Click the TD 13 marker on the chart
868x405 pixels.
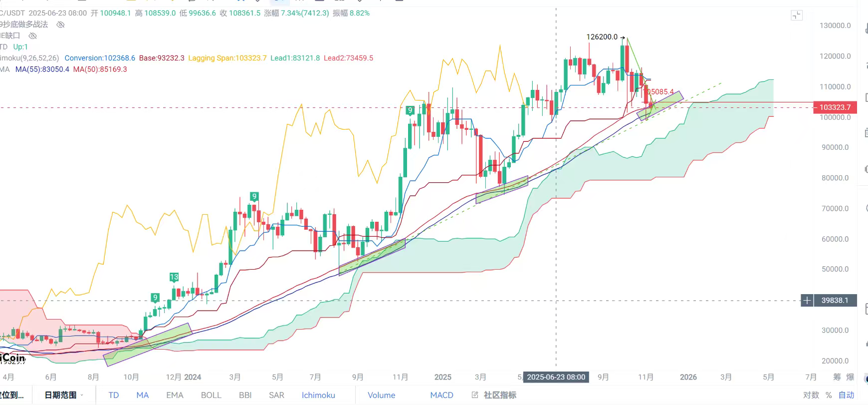pos(174,277)
